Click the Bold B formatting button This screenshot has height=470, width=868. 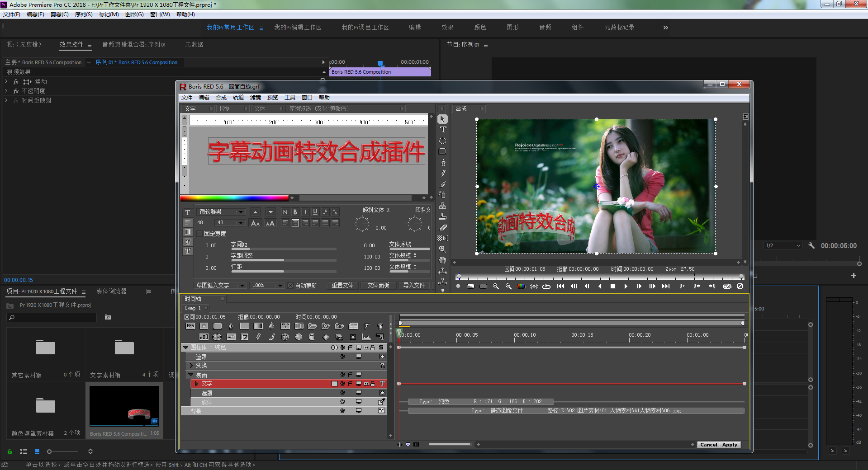coord(295,212)
